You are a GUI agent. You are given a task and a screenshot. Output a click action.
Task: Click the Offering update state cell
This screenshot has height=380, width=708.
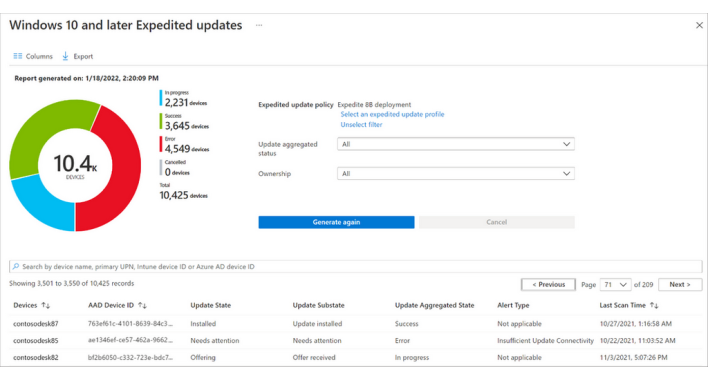203,357
